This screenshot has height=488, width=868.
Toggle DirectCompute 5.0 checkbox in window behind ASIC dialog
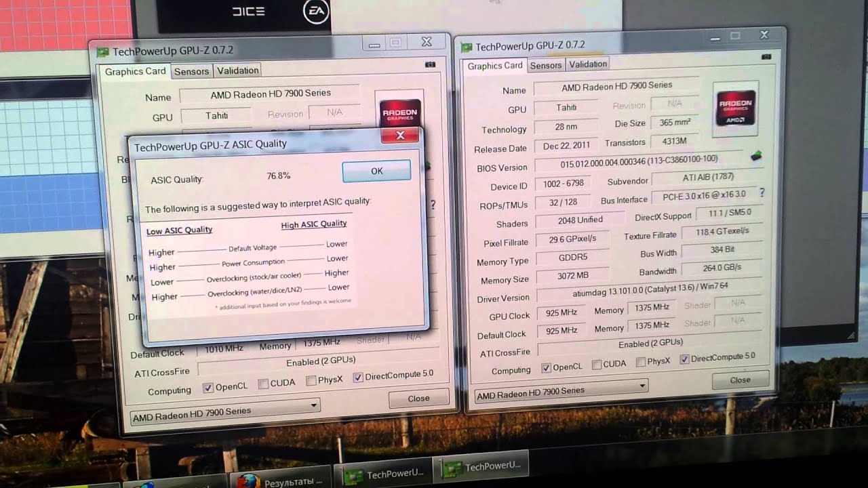tap(358, 378)
